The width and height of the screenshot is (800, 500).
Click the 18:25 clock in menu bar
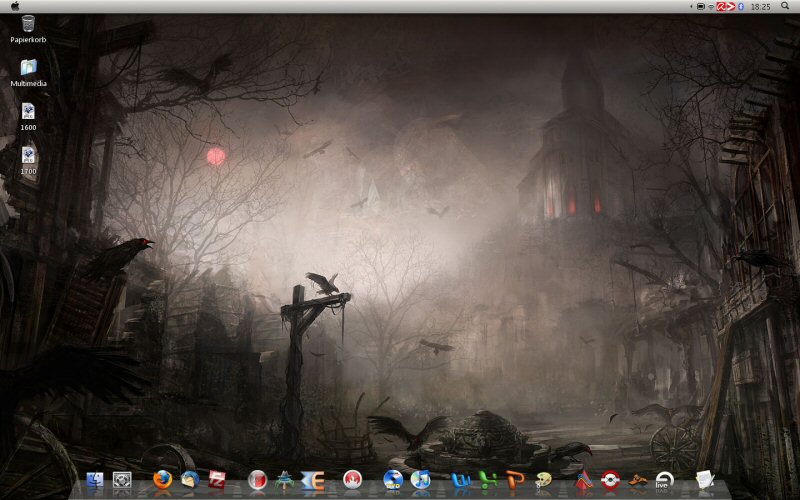[x=760, y=6]
